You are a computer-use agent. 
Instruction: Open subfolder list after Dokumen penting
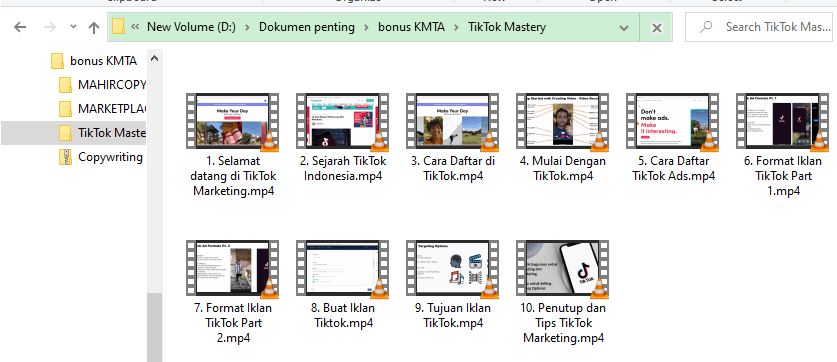[x=366, y=27]
